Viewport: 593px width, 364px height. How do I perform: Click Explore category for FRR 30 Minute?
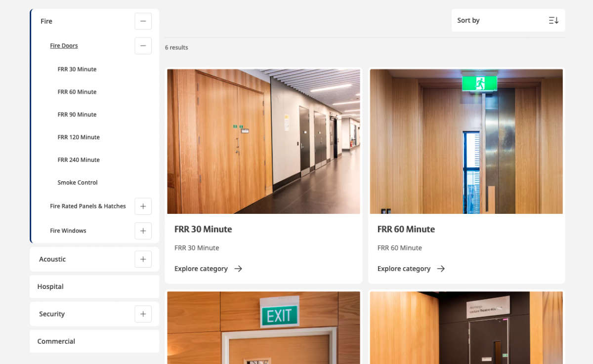tap(201, 269)
